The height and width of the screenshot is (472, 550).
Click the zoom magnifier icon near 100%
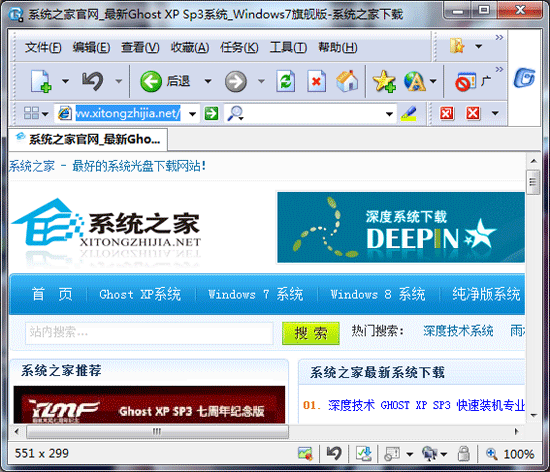[491, 454]
